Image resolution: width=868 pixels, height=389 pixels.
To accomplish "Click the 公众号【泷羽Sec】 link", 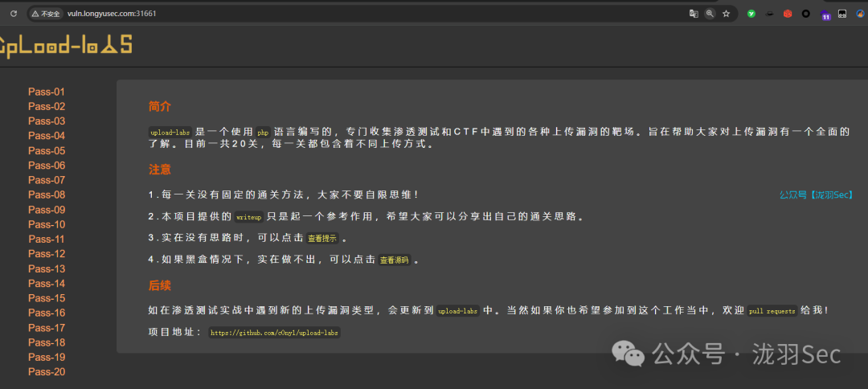I will [816, 194].
